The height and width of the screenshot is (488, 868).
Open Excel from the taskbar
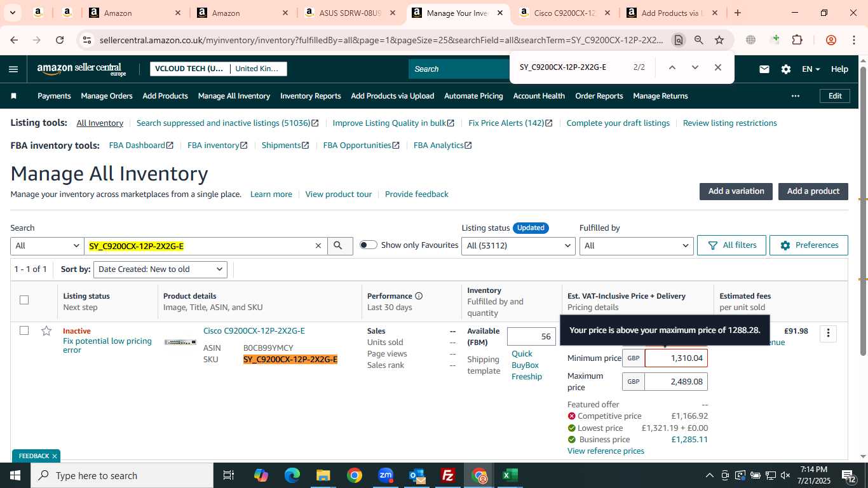[x=510, y=475]
